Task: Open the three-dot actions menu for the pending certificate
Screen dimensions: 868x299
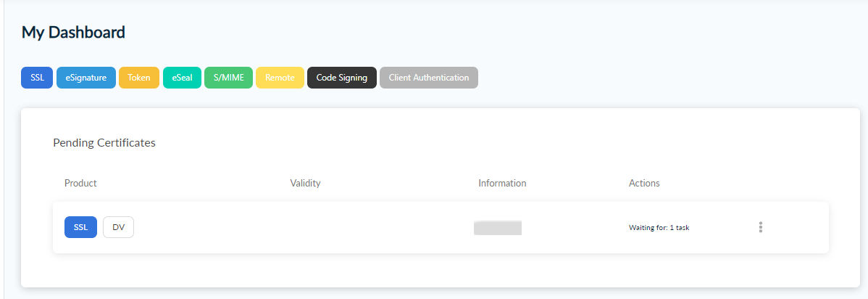Action: coord(761,227)
